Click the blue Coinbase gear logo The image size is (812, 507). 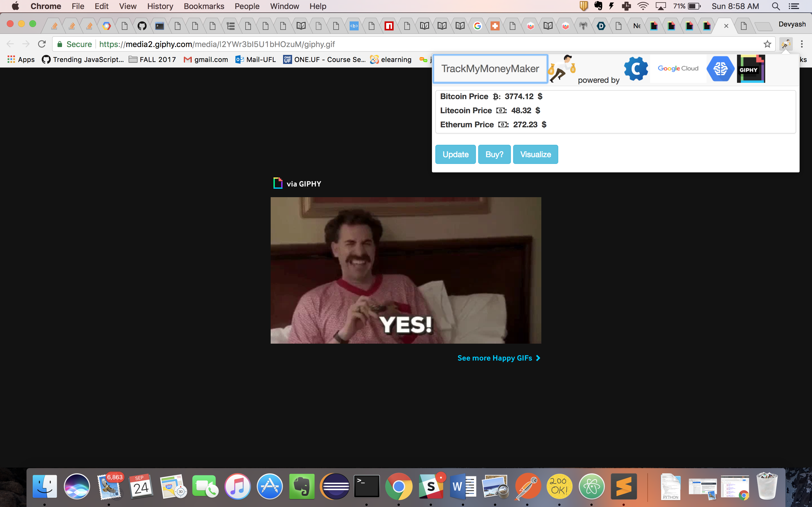[636, 68]
